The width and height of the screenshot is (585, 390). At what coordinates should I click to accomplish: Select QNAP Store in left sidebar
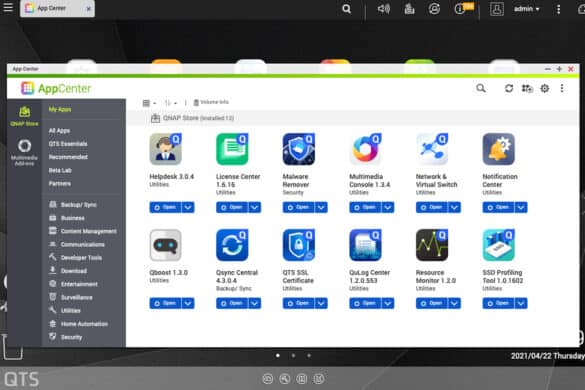[x=24, y=116]
